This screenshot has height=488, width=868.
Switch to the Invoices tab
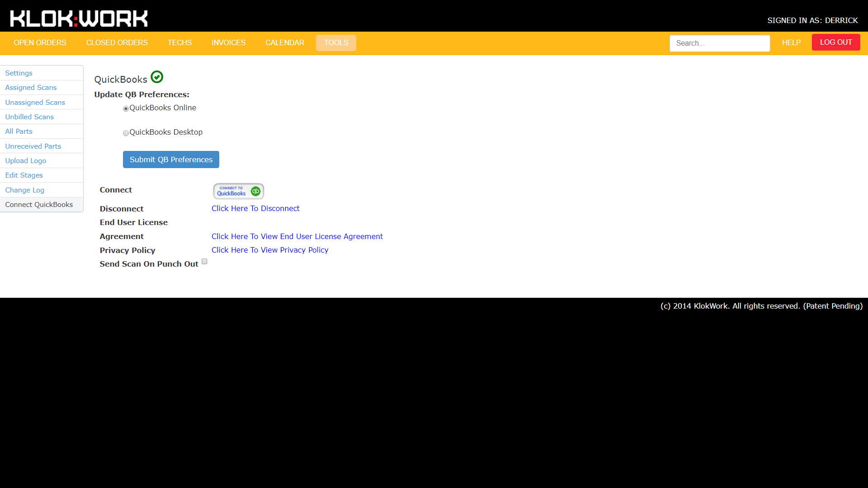(228, 42)
